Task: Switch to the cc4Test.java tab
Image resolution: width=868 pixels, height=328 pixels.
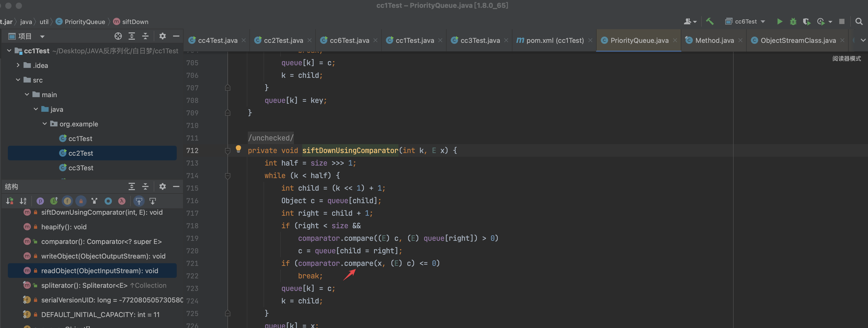Action: pos(218,40)
